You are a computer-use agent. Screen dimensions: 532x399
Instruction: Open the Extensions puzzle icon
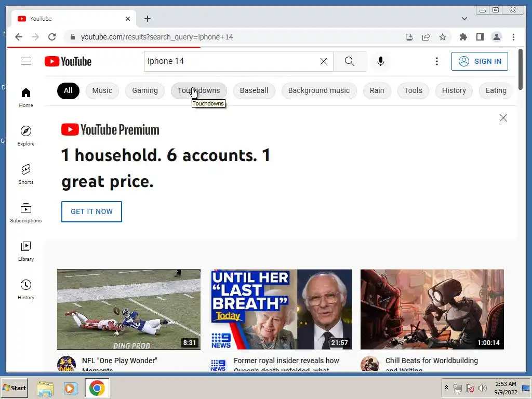463,37
